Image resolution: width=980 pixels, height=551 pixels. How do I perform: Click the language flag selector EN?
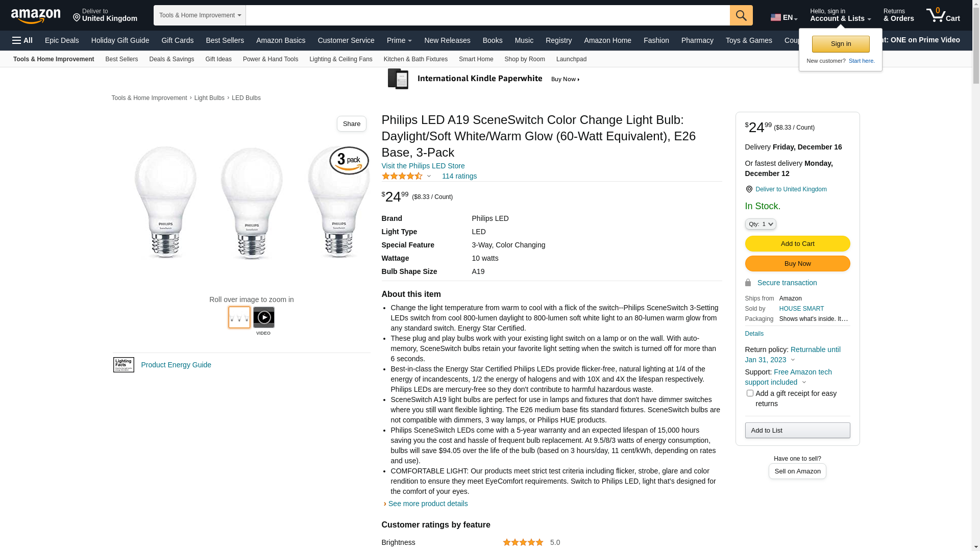coord(783,17)
